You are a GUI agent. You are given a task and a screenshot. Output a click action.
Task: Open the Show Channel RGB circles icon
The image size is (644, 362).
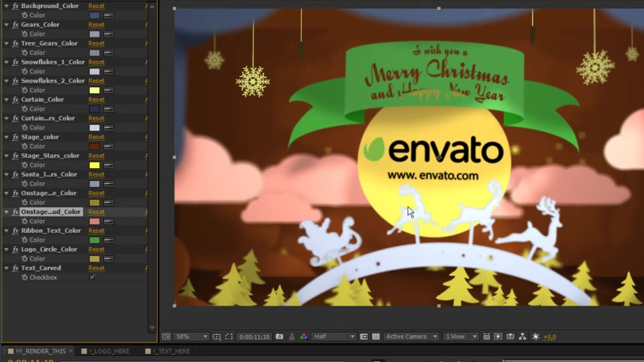click(303, 337)
